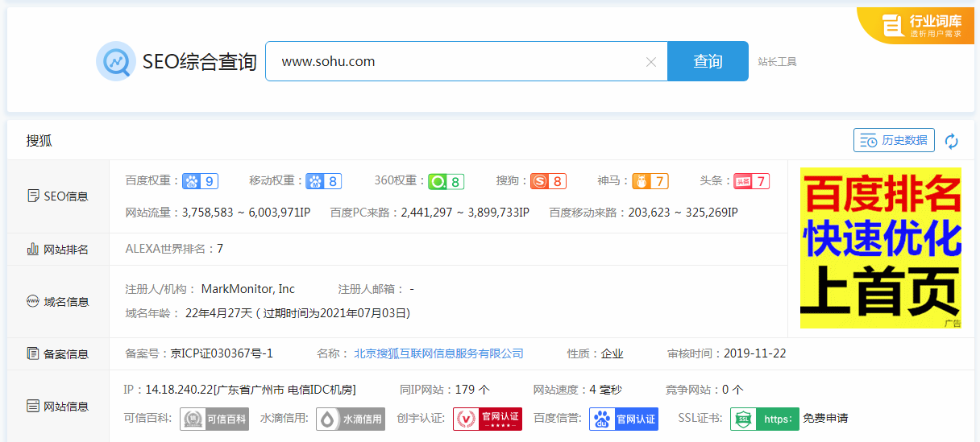Click the 搜狗 8 weight badge
Image resolution: width=980 pixels, height=442 pixels.
click(x=549, y=181)
